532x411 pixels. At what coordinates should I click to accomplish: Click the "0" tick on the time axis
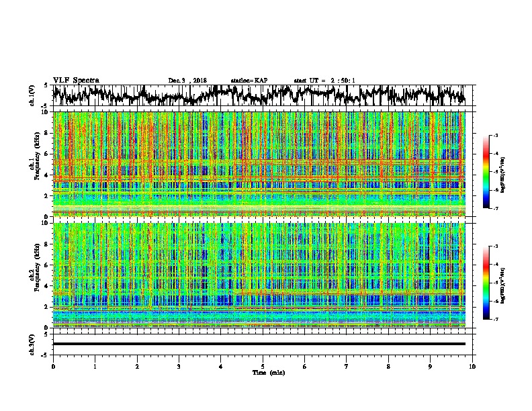coord(53,367)
